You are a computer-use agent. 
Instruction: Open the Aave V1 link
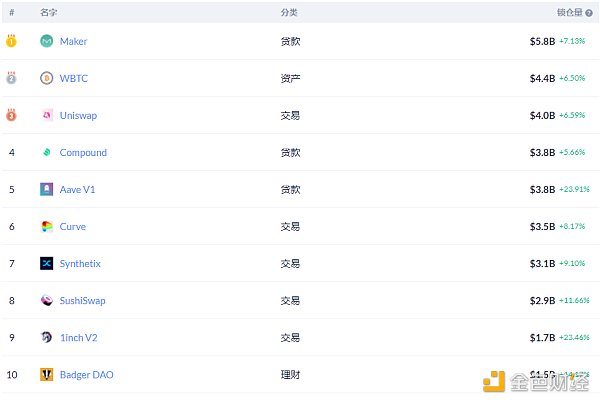pos(77,189)
